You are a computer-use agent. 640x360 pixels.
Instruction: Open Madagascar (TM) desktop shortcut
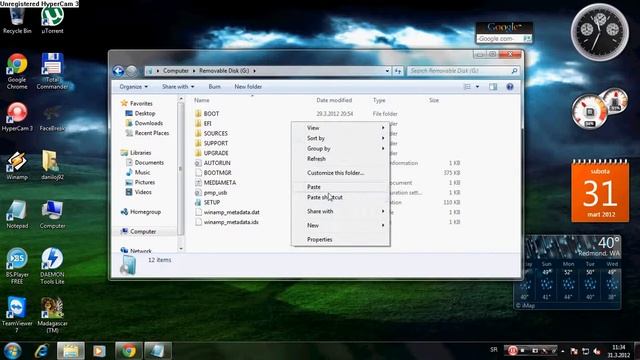point(52,314)
